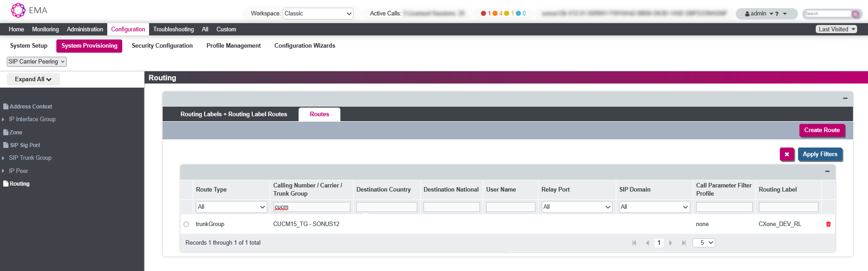Image resolution: width=868 pixels, height=271 pixels.
Task: Open the Troubleshooting menu
Action: [173, 30]
